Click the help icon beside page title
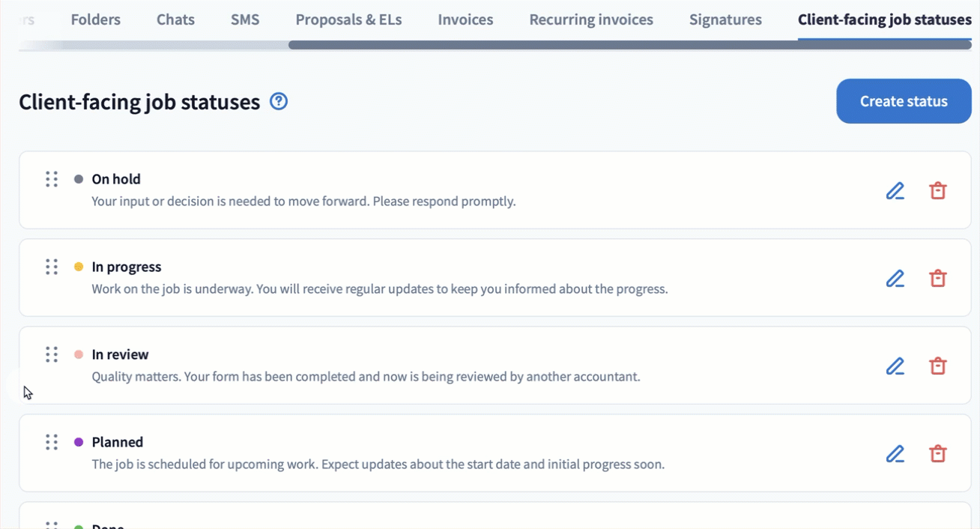Screen dimensions: 980x529 click(x=279, y=101)
